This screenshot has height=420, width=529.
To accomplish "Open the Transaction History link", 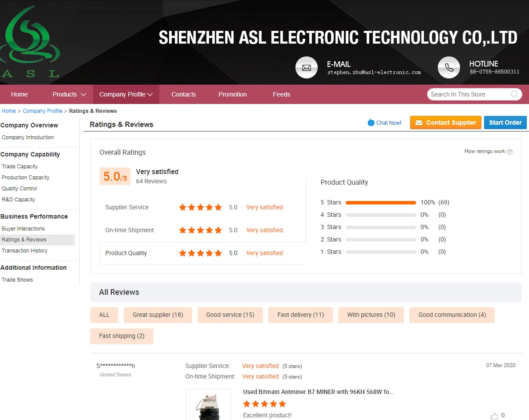I will [x=24, y=250].
